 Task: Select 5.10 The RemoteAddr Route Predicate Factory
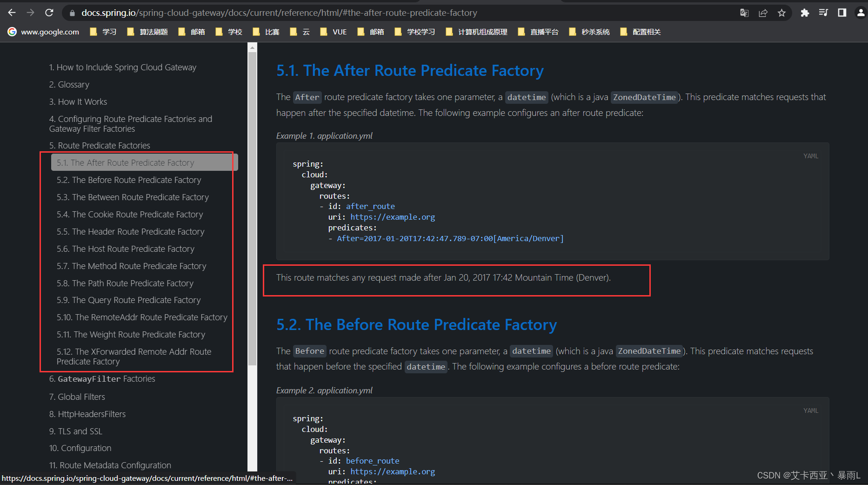coord(142,317)
